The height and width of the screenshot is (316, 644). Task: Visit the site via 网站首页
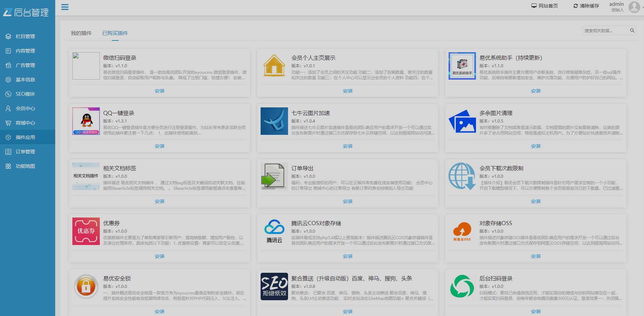point(545,5)
